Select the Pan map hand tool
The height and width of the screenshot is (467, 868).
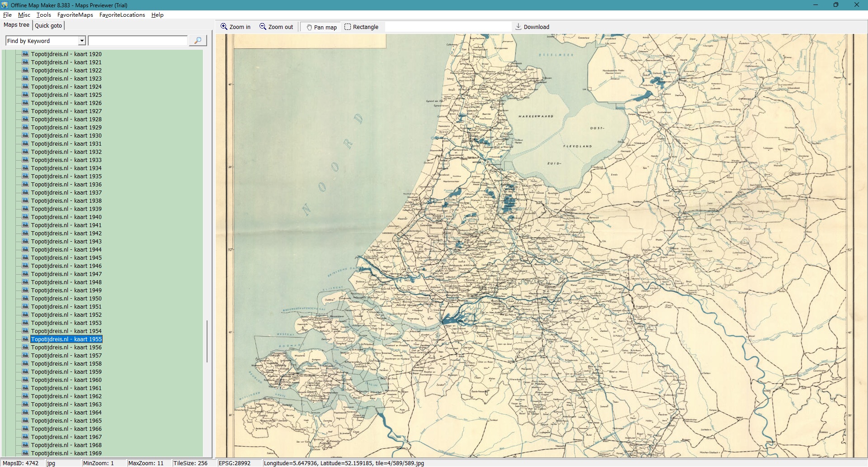pyautogui.click(x=309, y=27)
